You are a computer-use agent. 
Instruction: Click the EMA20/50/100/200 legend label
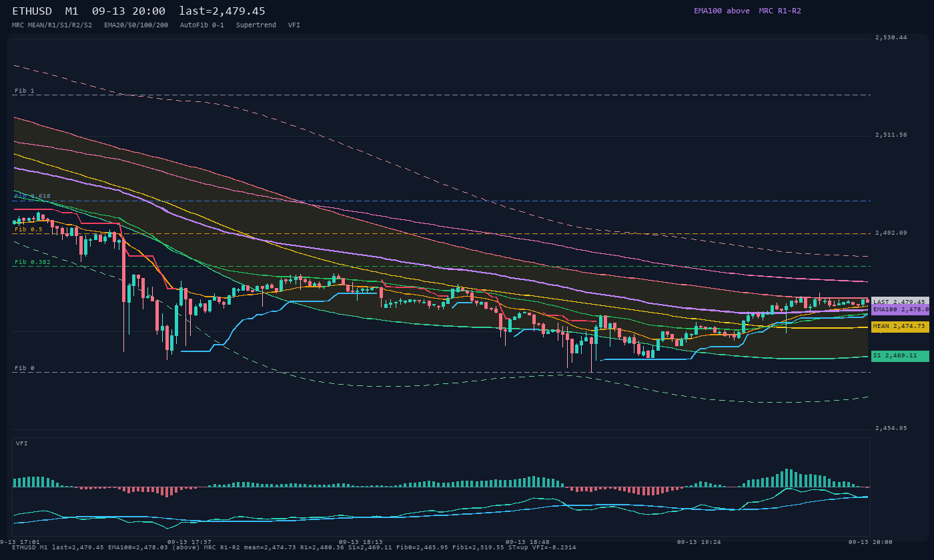tap(136, 25)
